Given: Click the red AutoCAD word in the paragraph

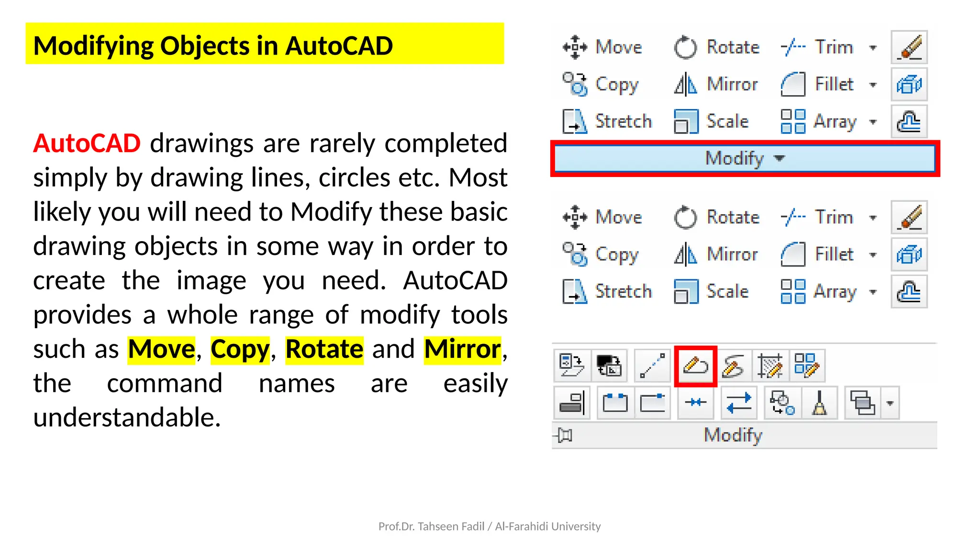Looking at the screenshot, I should (87, 143).
